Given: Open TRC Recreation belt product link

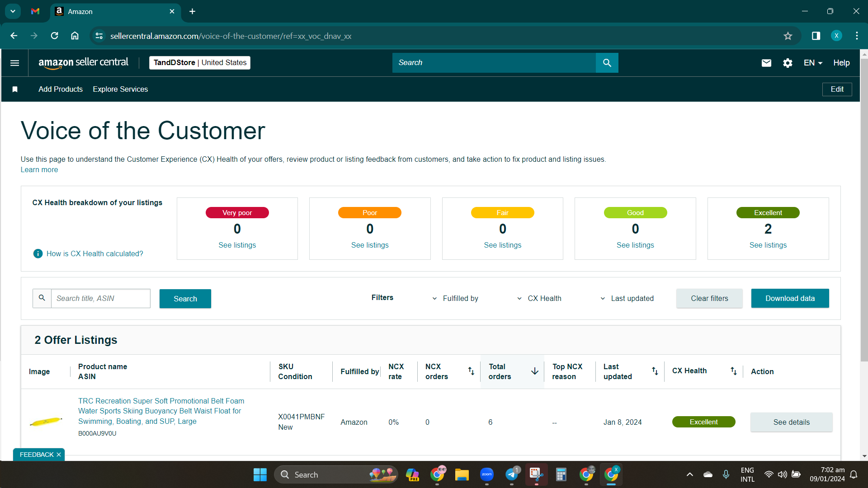Looking at the screenshot, I should click(161, 411).
